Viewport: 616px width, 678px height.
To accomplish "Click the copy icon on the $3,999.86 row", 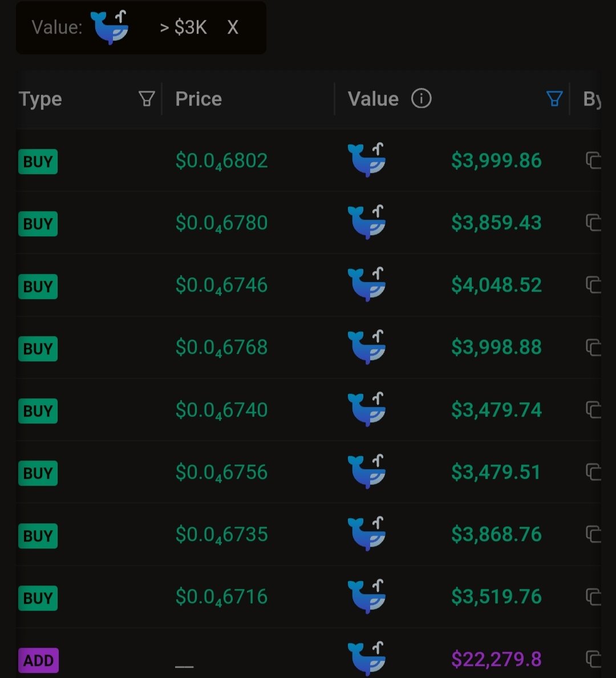I will click(x=593, y=160).
